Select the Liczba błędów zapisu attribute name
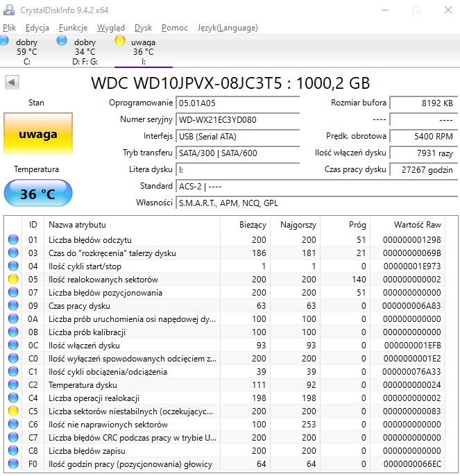Image resolution: width=460 pixels, height=476 pixels. [x=87, y=451]
